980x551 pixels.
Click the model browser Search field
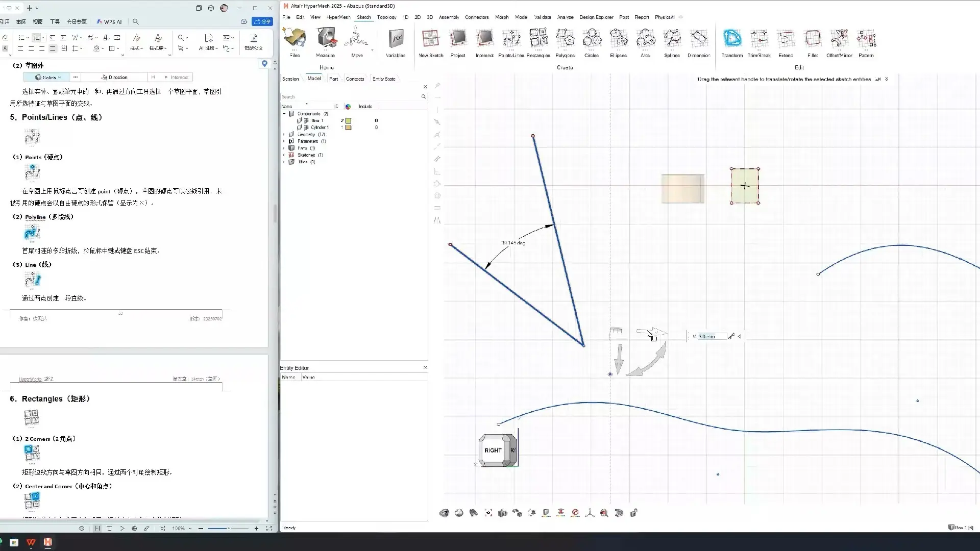(x=350, y=97)
